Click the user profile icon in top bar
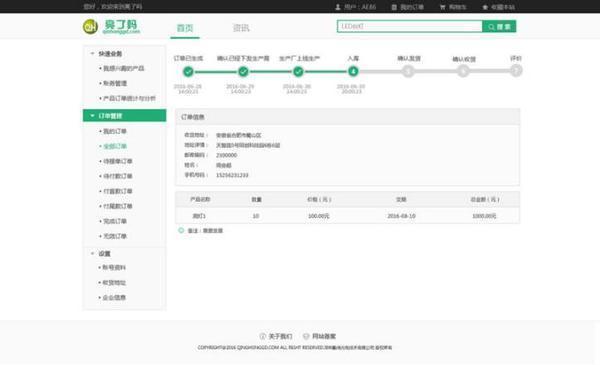Screen dimensions: 600x365 pos(338,7)
